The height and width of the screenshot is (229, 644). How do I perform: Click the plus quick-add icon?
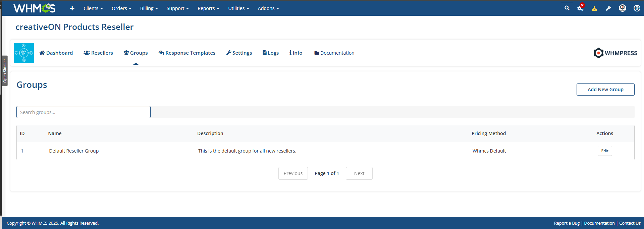click(x=72, y=8)
